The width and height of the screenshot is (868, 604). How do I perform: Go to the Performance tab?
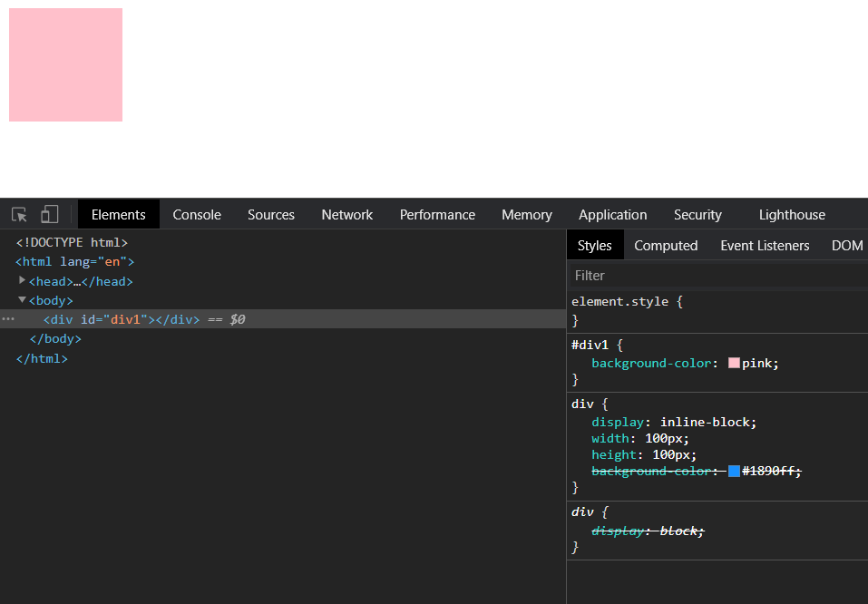[x=437, y=215]
